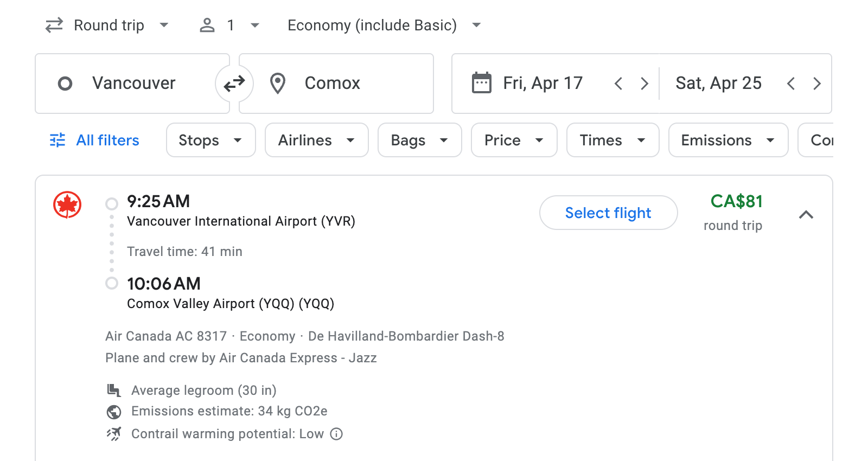Click the CA$81 round trip price

[737, 202]
